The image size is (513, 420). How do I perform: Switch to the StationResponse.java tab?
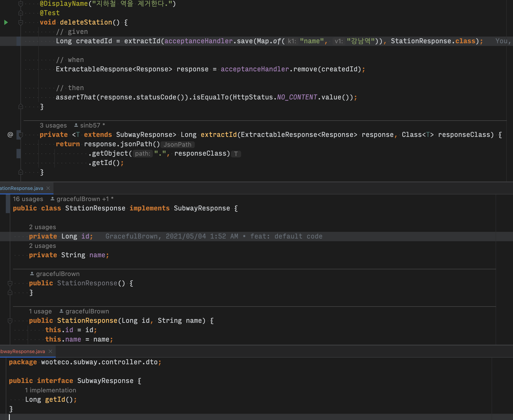[x=21, y=188]
